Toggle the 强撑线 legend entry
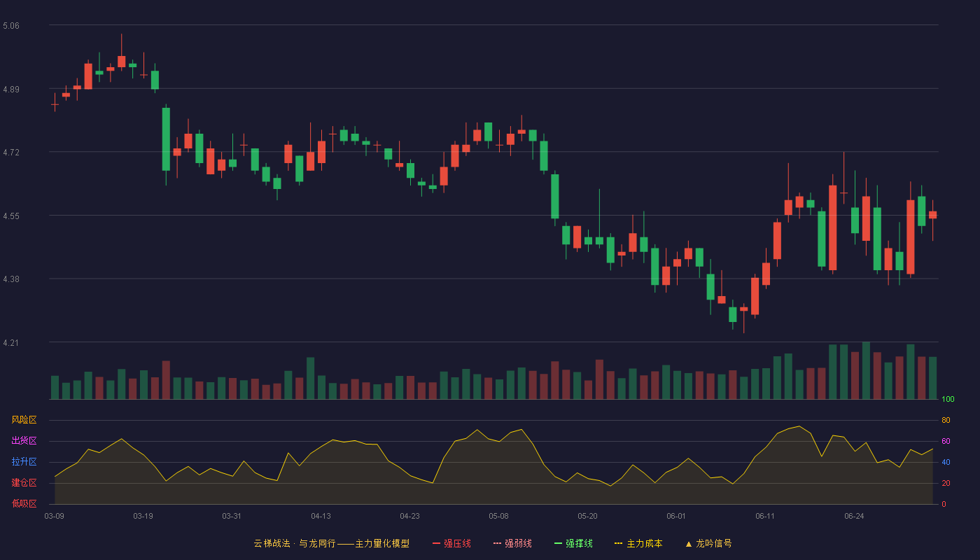The height and width of the screenshot is (560, 980). coord(573,543)
